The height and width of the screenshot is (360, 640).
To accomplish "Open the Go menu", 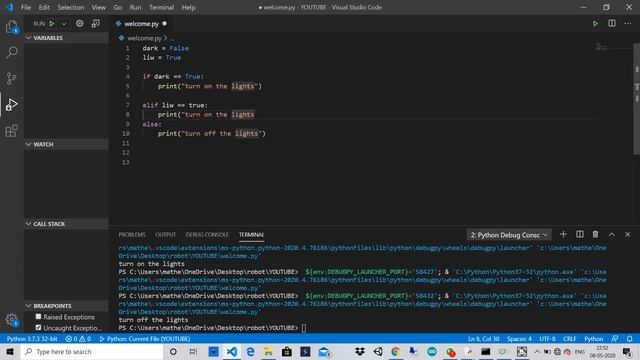I will click(x=118, y=7).
